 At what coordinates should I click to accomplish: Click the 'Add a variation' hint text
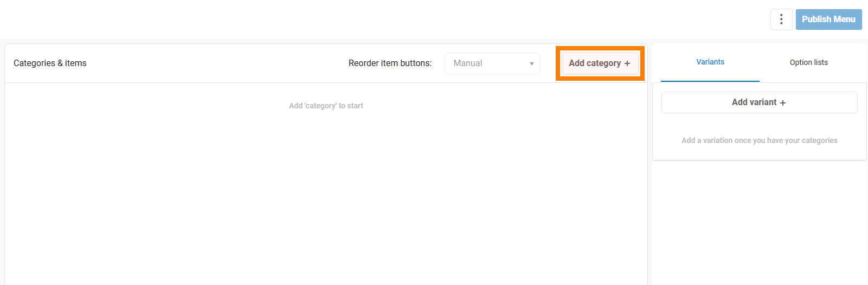click(759, 140)
